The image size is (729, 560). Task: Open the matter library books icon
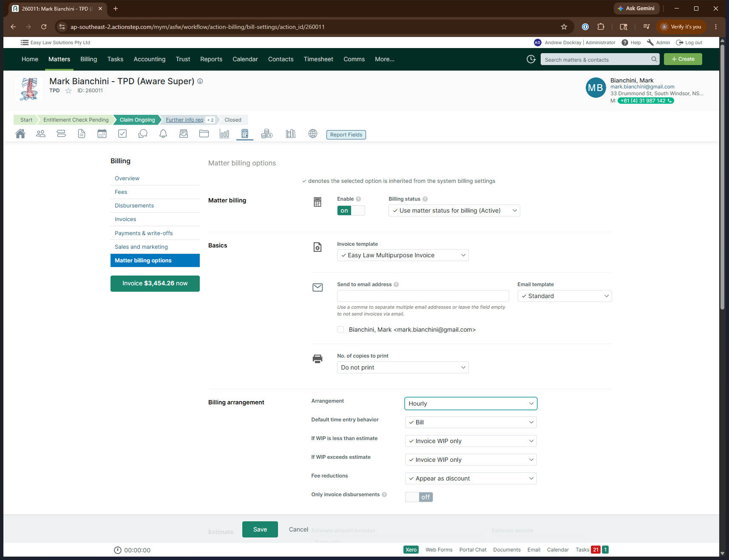click(x=291, y=134)
